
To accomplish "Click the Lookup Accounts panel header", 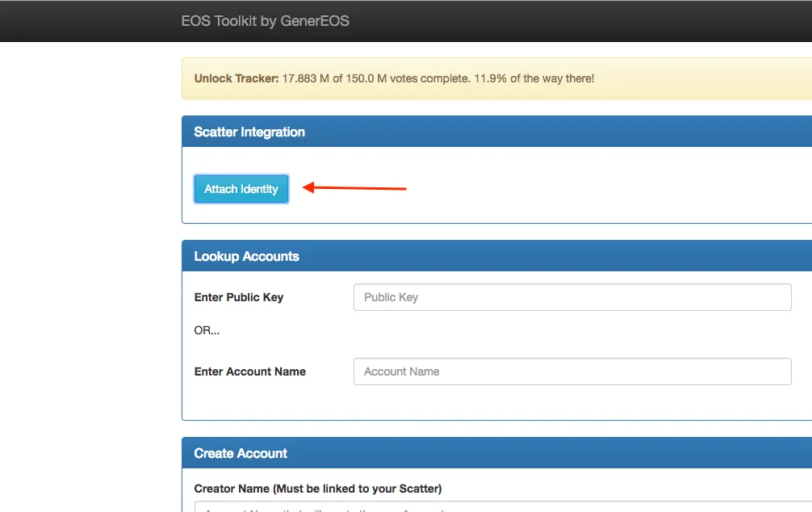I will click(x=496, y=256).
